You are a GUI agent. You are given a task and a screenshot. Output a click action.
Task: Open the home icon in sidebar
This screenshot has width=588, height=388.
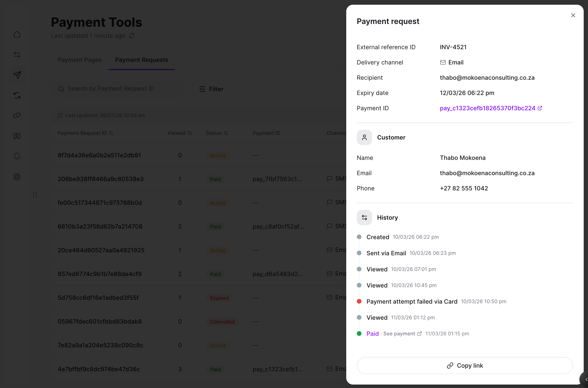click(x=17, y=34)
